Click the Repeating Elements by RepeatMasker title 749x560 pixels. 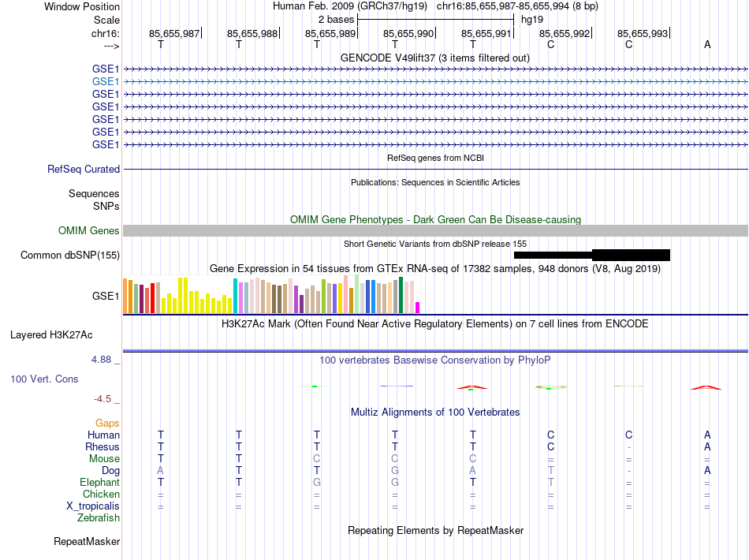pos(435,530)
